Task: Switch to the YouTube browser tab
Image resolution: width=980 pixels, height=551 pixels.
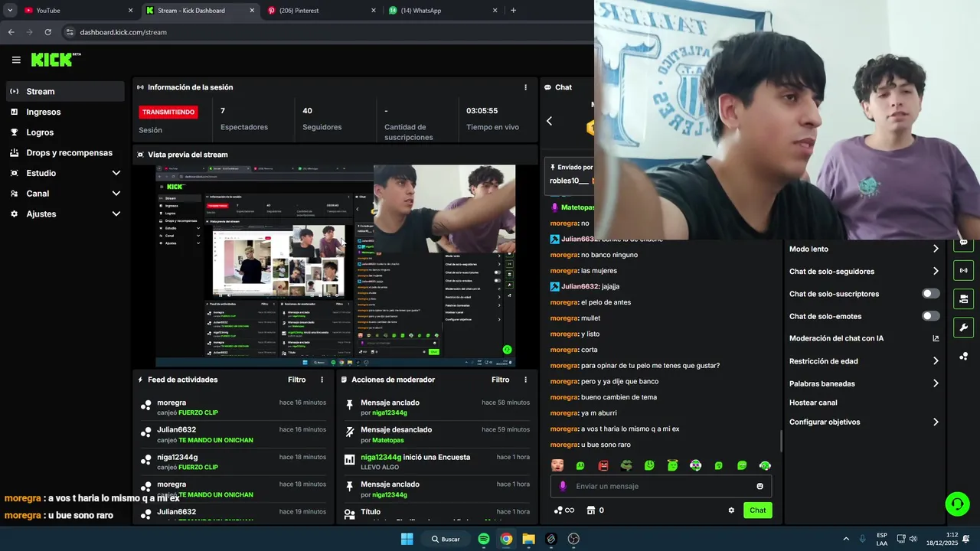Action: [77, 11]
